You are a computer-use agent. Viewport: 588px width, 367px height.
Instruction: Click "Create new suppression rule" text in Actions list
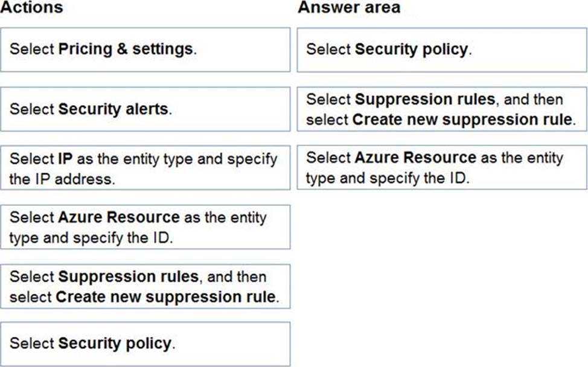coord(165,297)
